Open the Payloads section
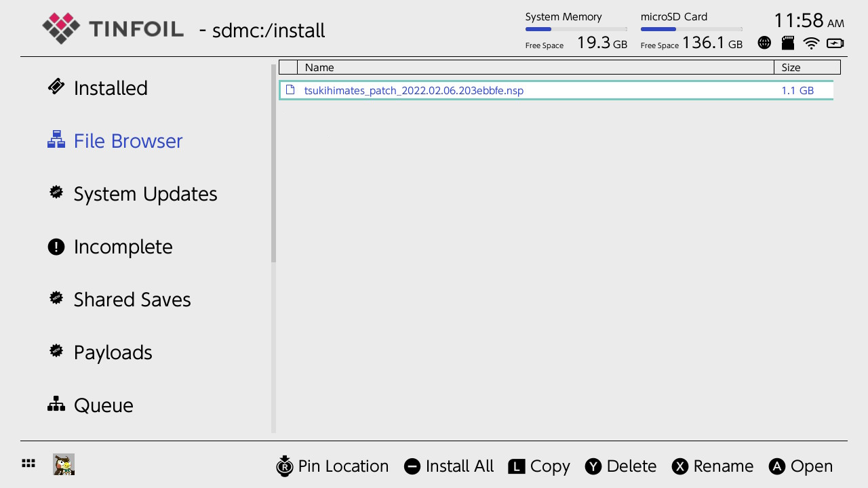 point(100,352)
